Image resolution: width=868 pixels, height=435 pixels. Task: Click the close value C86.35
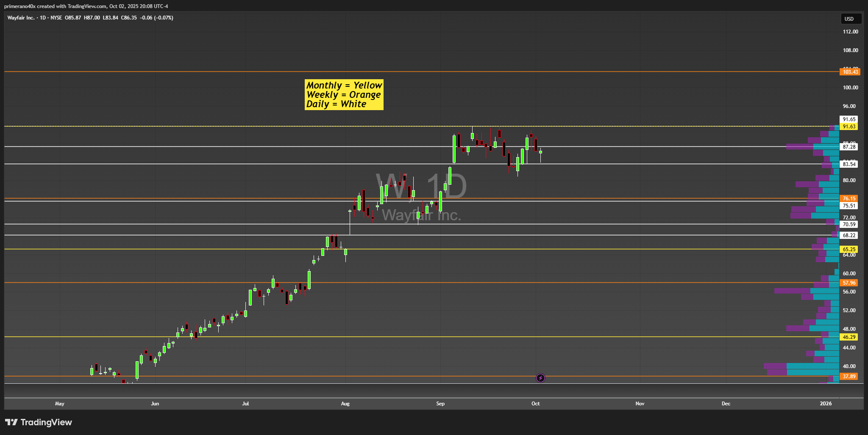tap(129, 18)
